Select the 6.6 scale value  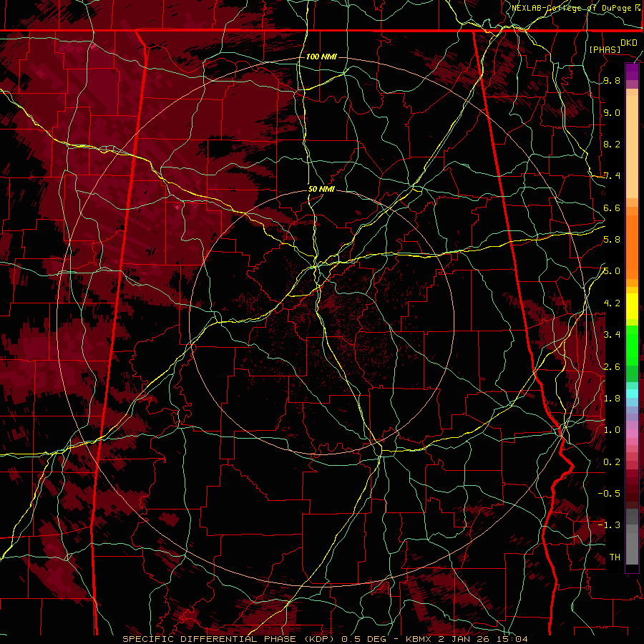612,208
